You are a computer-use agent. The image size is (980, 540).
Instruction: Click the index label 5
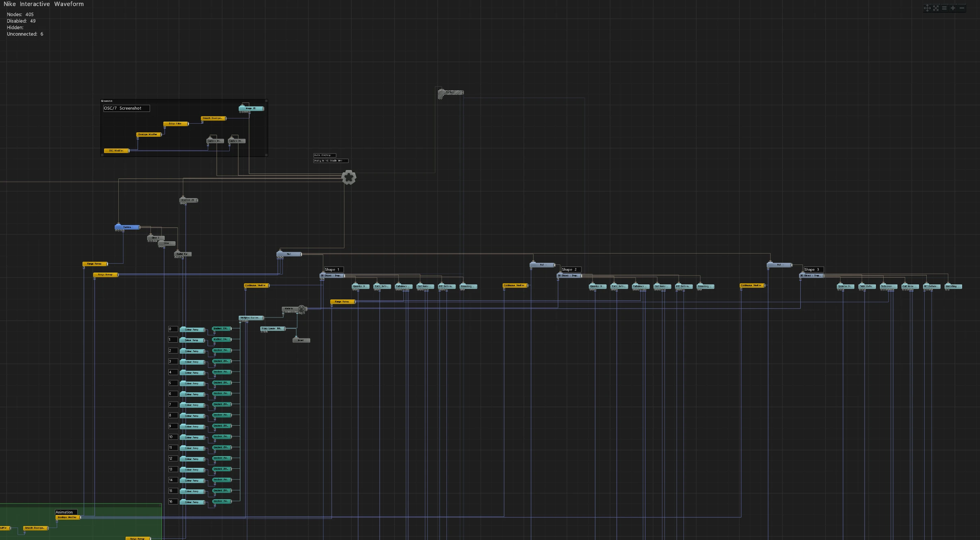coord(173,383)
